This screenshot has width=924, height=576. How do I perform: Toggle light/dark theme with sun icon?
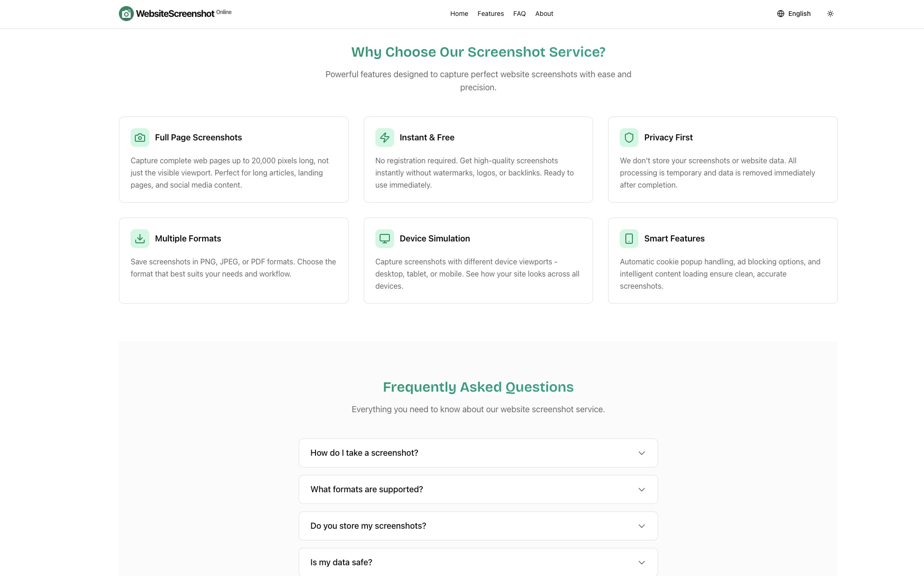[830, 14]
